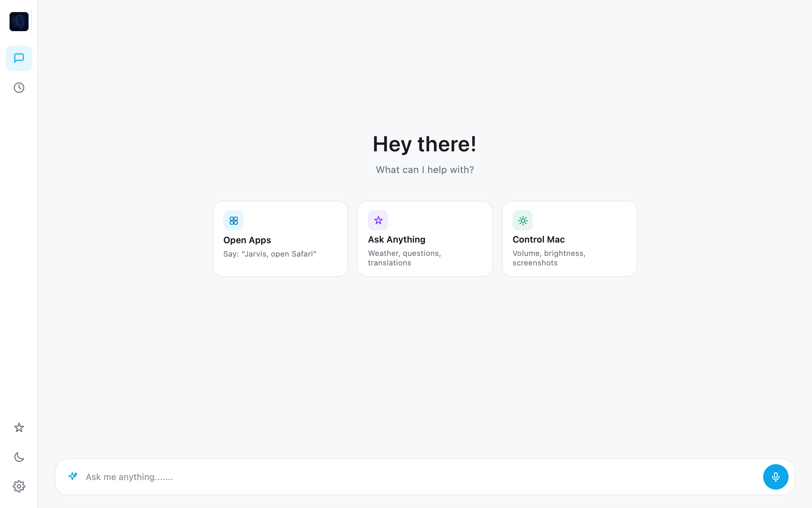Viewport: 812px width, 508px height.
Task: Click the green sun icon on Control Mac
Action: pos(523,220)
